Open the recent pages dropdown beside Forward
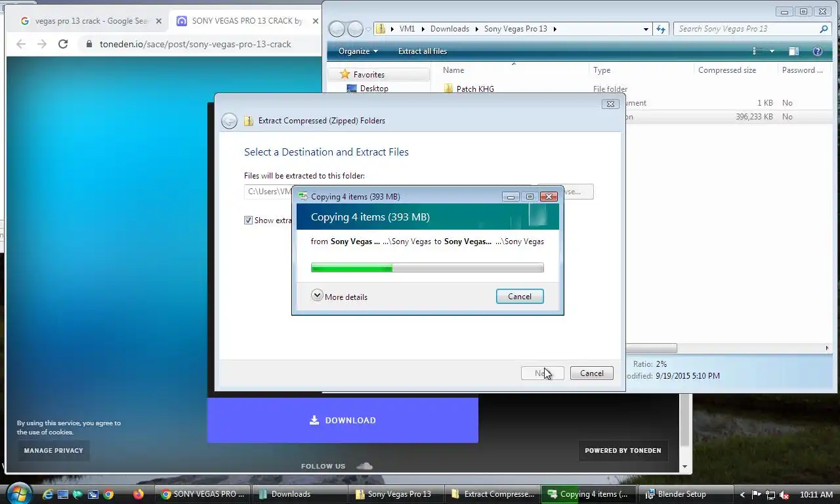Viewport: 840px width, 504px height. coord(368,30)
